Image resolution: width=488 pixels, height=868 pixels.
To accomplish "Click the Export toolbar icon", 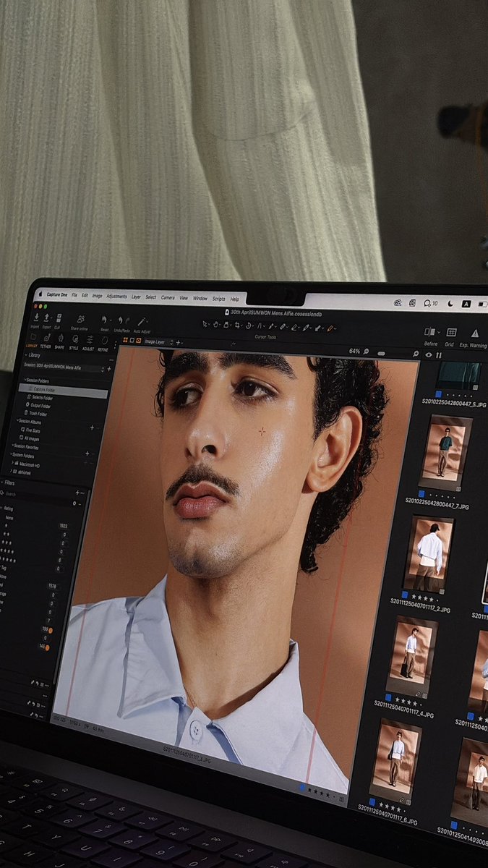I will [x=47, y=318].
